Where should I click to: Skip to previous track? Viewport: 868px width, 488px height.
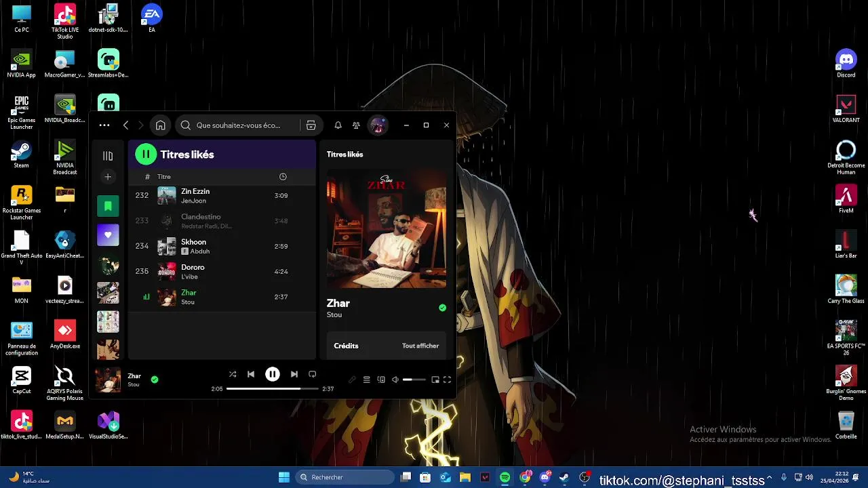(x=251, y=374)
